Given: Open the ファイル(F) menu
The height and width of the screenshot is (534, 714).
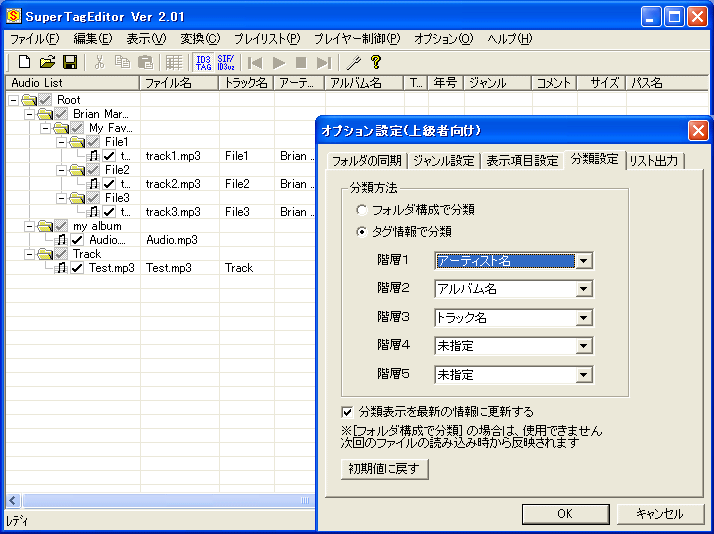Looking at the screenshot, I should [x=35, y=39].
